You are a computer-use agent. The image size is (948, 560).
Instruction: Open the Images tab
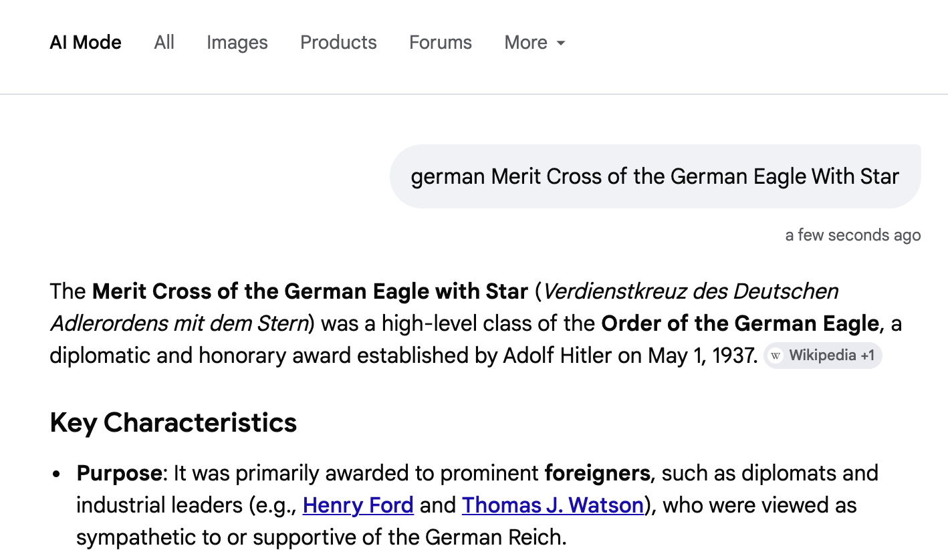[237, 43]
